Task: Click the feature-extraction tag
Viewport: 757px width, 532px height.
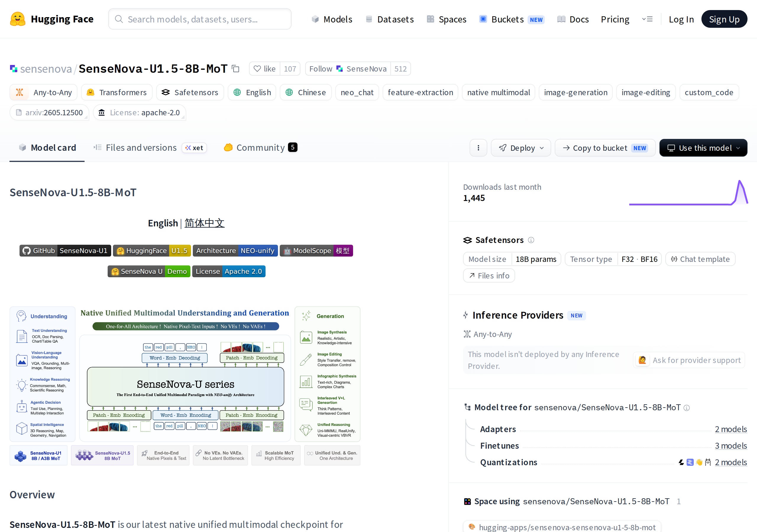Action: click(420, 92)
